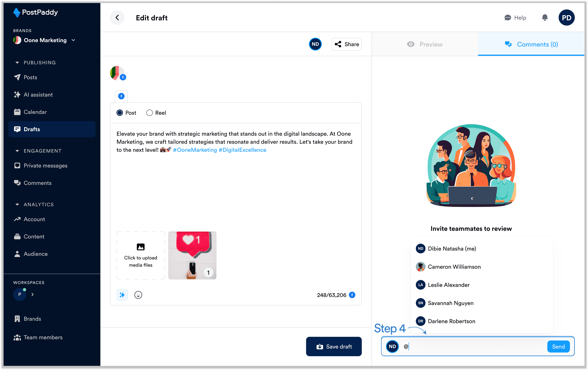This screenshot has height=370, width=588.
Task: Open the notifications bell
Action: [x=545, y=18]
